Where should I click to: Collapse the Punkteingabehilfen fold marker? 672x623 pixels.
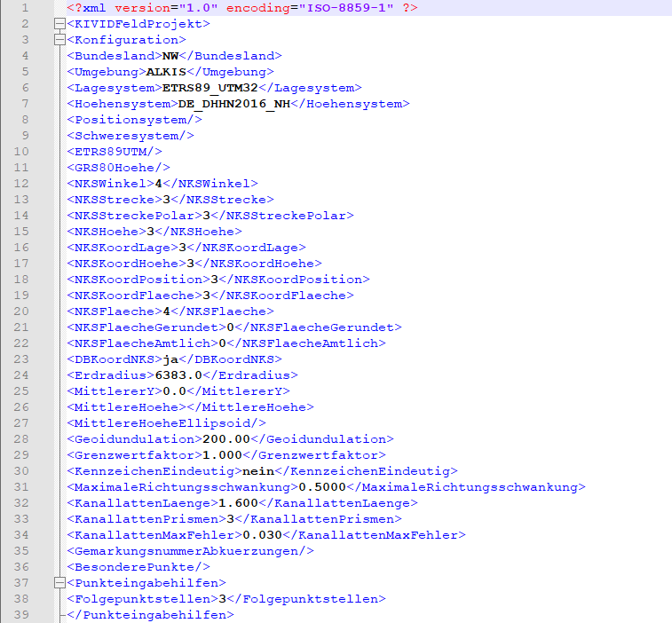59,583
